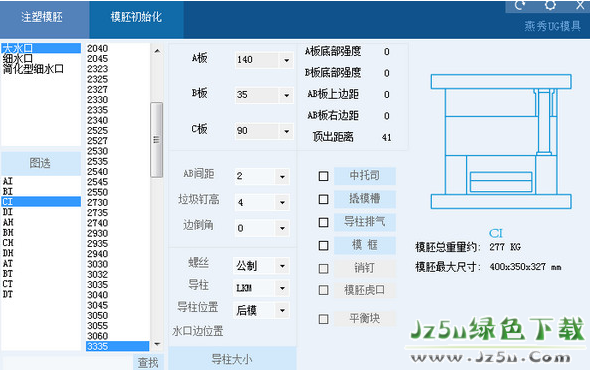
Task: Select AI in type list
Action: pyautogui.click(x=41, y=181)
